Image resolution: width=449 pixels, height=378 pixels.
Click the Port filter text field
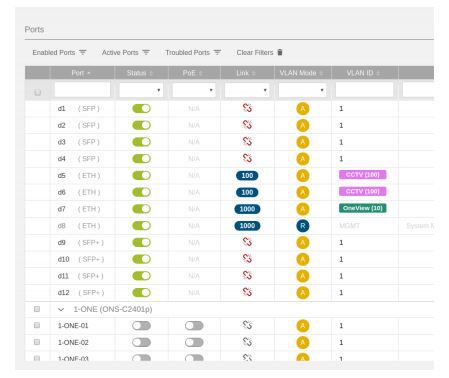[x=82, y=90]
